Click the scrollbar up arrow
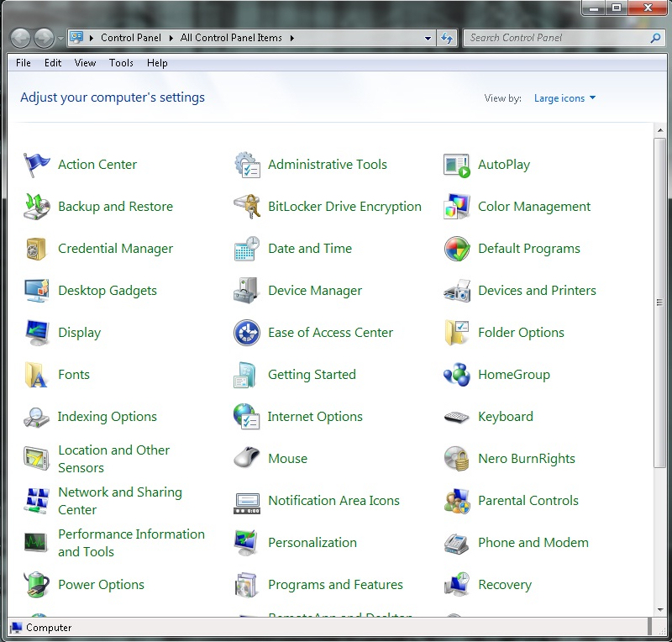672x642 pixels. pos(659,130)
